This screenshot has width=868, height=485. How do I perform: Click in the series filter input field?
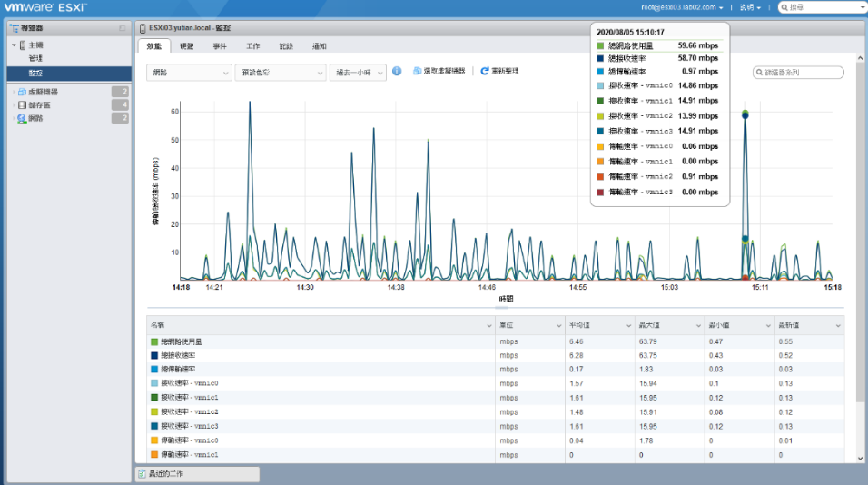pyautogui.click(x=798, y=73)
